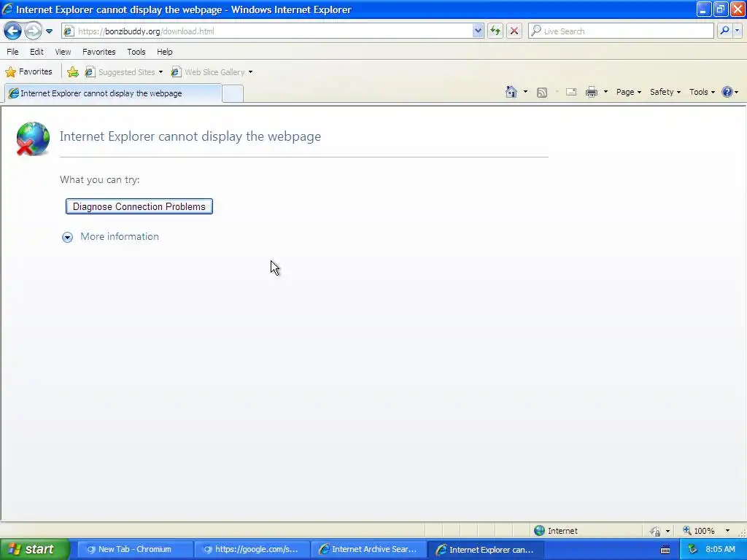Expand the More information section
The width and height of the screenshot is (747, 560).
67,237
